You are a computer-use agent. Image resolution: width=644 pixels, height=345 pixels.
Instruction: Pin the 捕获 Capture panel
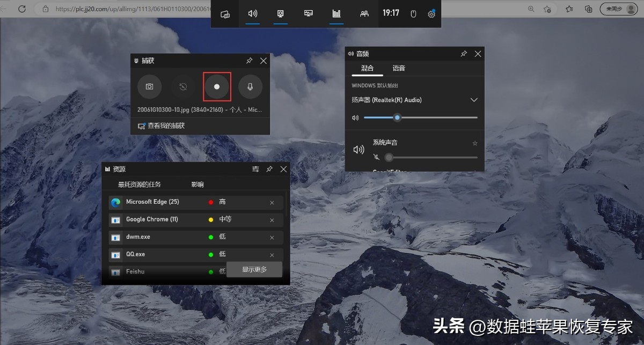249,61
